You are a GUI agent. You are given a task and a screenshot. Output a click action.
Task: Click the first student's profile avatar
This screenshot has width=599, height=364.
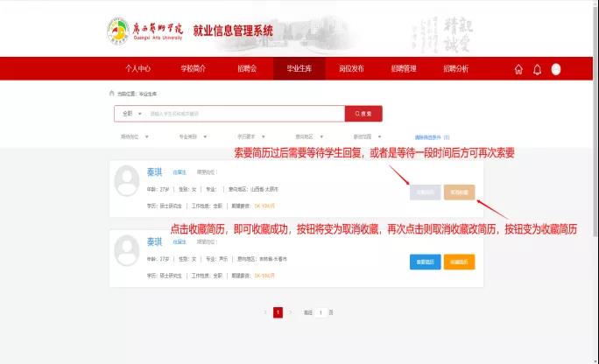[128, 181]
